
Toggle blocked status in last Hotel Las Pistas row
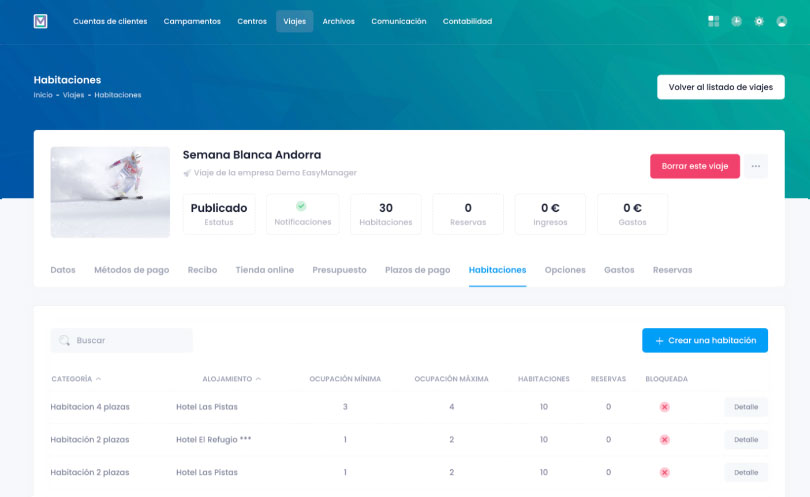pos(664,472)
